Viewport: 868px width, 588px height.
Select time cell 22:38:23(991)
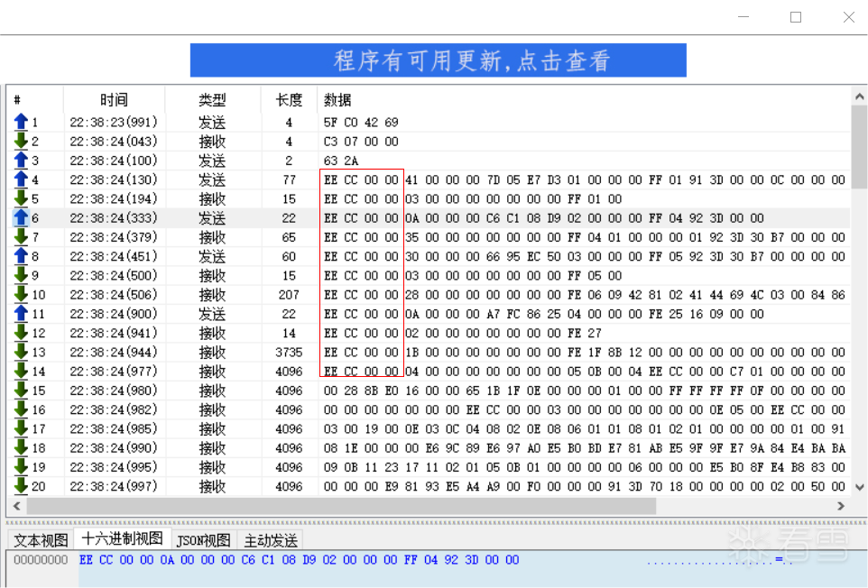pyautogui.click(x=114, y=122)
